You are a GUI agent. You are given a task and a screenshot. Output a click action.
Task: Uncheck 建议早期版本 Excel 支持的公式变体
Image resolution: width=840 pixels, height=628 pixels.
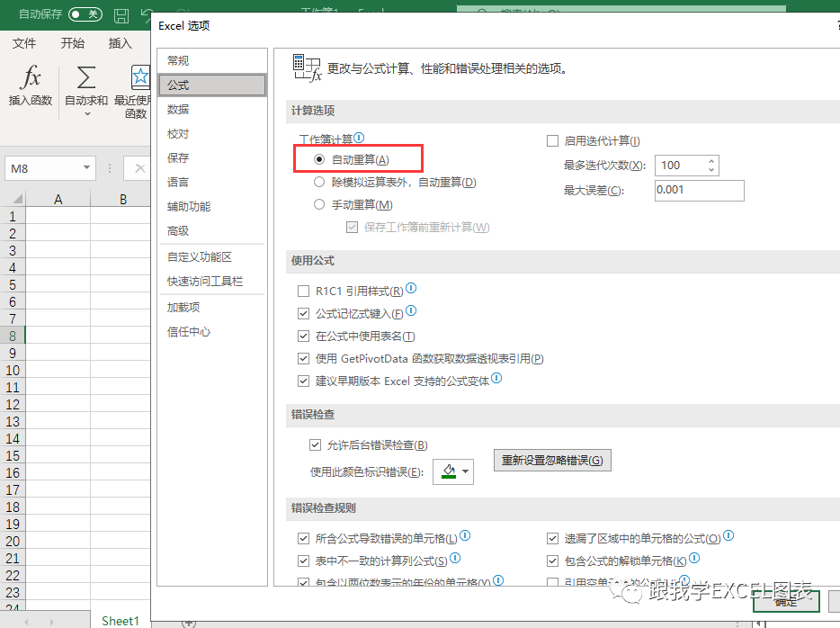303,381
